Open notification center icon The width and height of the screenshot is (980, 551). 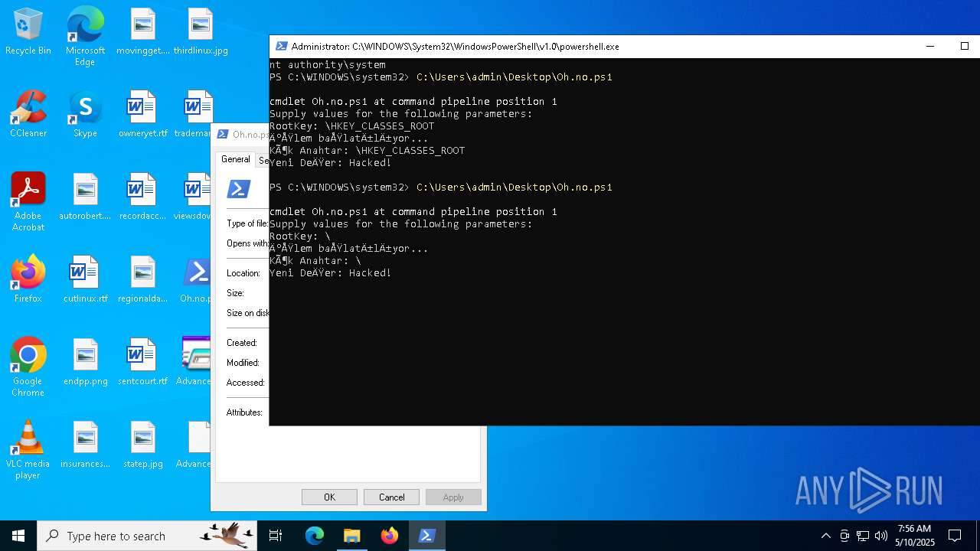(x=955, y=536)
